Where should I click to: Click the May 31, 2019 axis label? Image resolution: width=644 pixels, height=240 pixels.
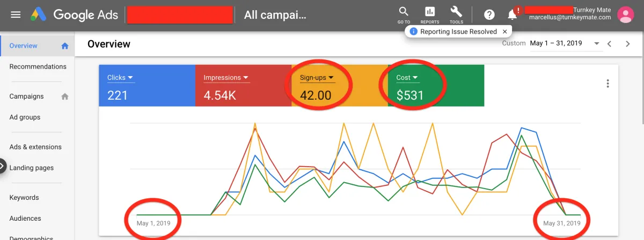tap(561, 223)
